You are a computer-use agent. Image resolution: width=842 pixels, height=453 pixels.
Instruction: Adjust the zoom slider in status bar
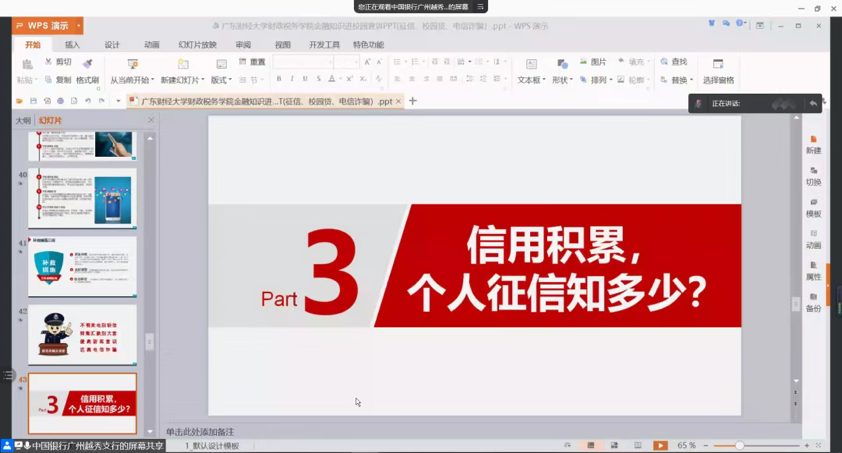[x=739, y=445]
